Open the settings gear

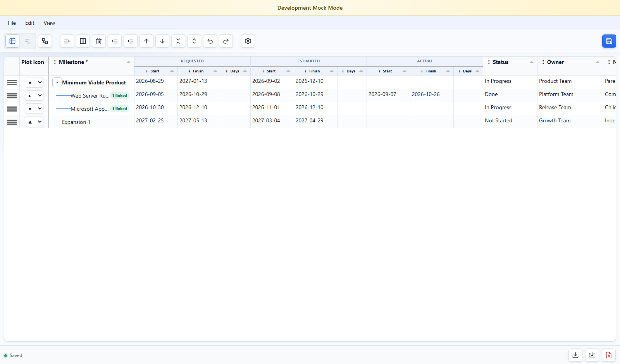[x=248, y=41]
